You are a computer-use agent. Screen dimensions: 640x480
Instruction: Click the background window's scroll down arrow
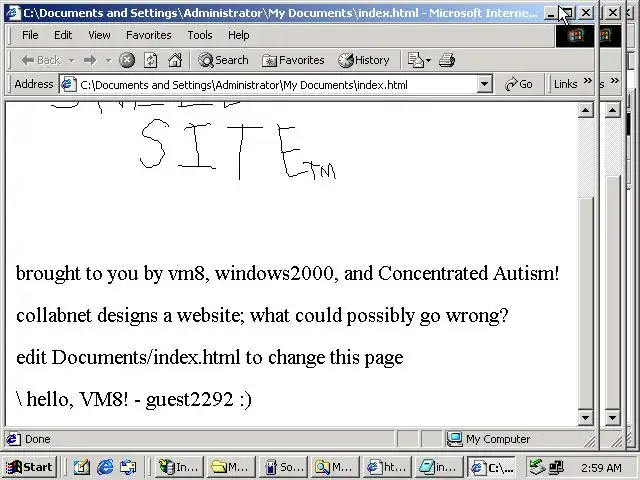613,417
